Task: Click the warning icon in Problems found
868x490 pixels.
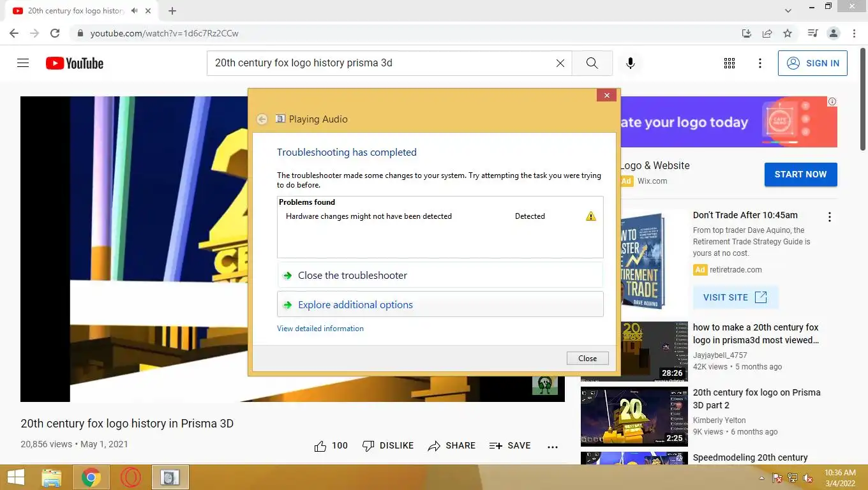Action: click(x=591, y=216)
